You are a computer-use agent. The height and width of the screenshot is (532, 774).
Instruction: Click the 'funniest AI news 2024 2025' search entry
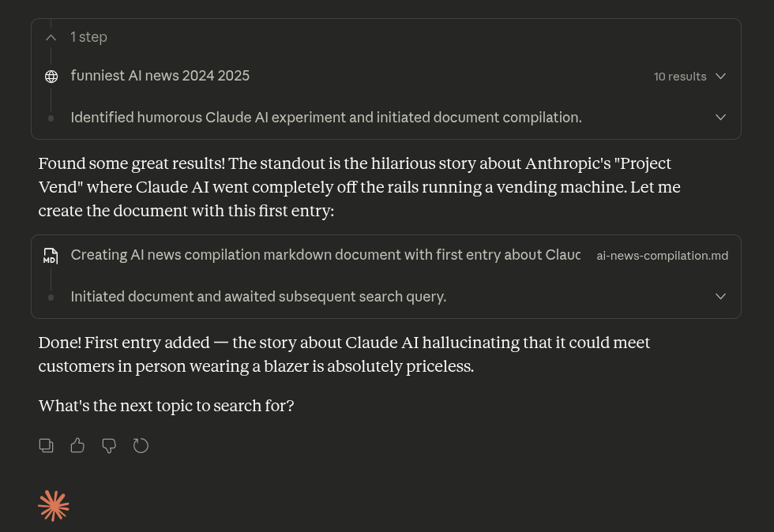[160, 76]
